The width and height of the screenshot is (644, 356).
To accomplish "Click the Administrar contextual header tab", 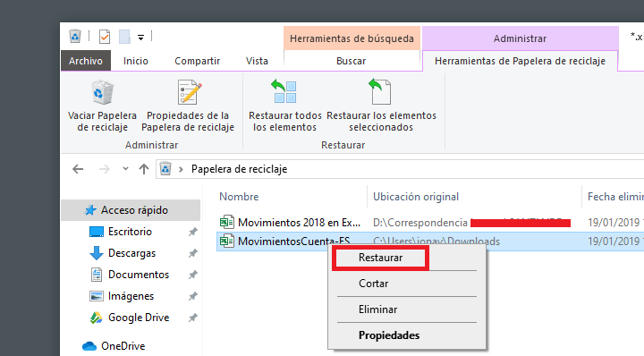I will point(520,38).
